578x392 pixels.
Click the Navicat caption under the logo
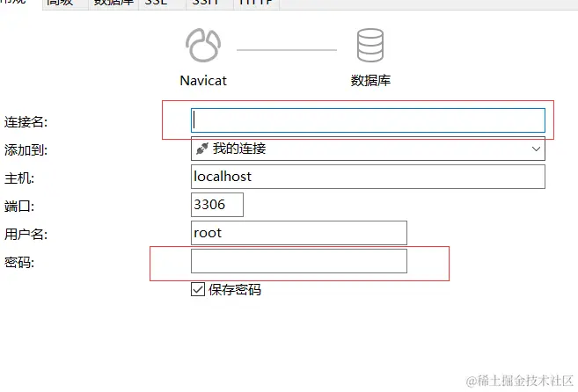(x=203, y=81)
